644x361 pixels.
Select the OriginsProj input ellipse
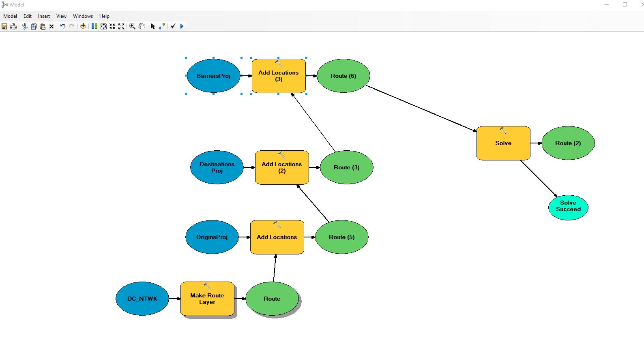(212, 237)
